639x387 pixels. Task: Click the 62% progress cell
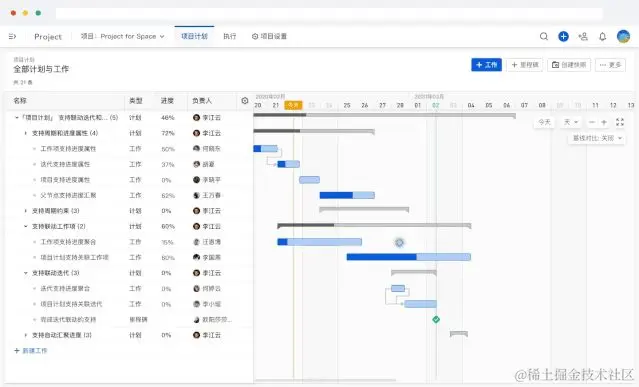click(x=167, y=196)
